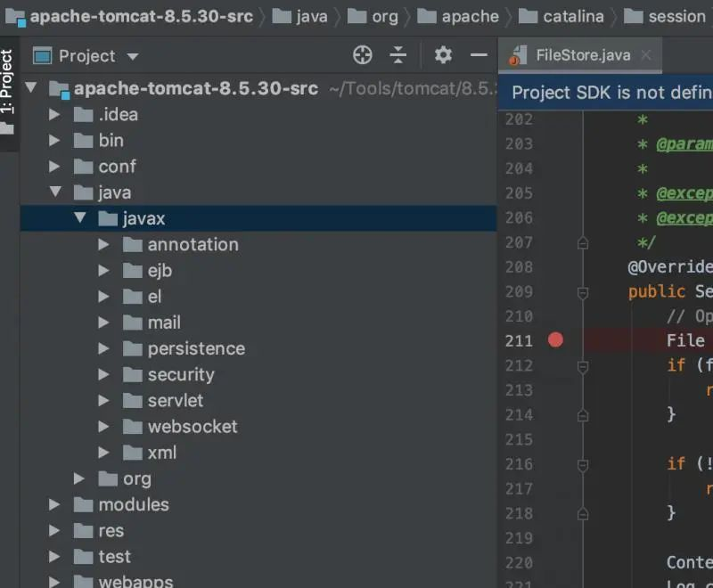
Task: Close the FileStore.java tab
Action: pyautogui.click(x=645, y=55)
